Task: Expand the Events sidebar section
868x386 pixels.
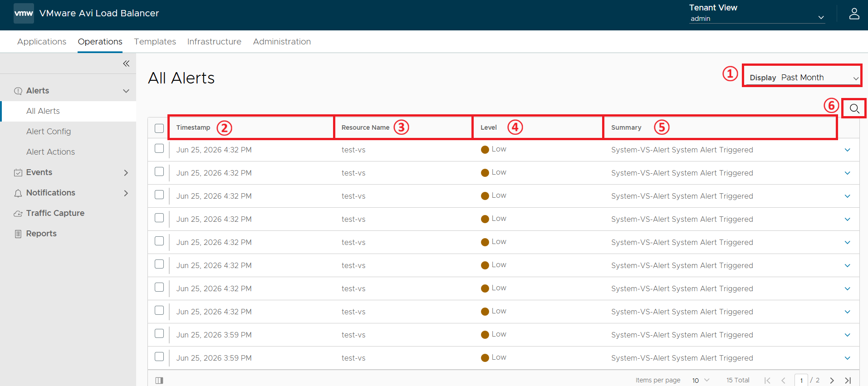Action: 126,172
